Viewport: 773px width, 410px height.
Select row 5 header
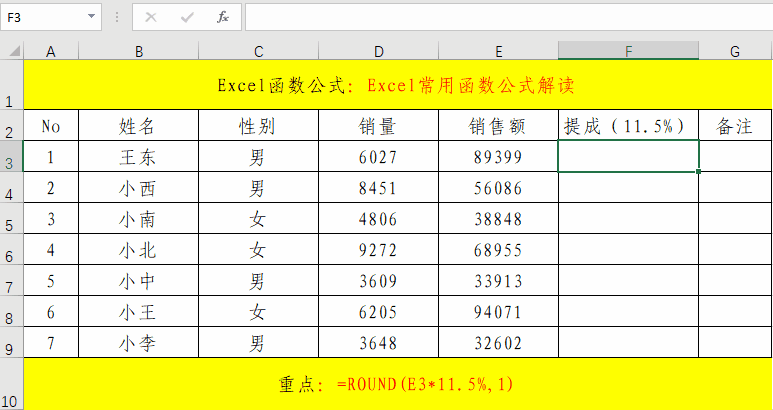click(x=11, y=218)
